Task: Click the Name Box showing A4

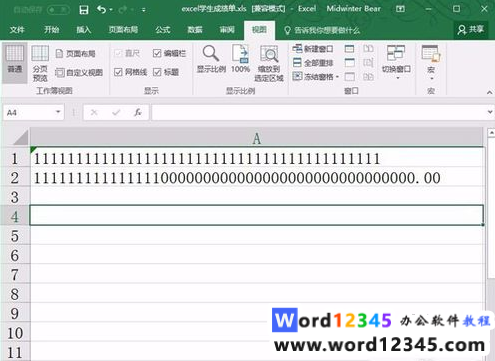Action: click(29, 113)
